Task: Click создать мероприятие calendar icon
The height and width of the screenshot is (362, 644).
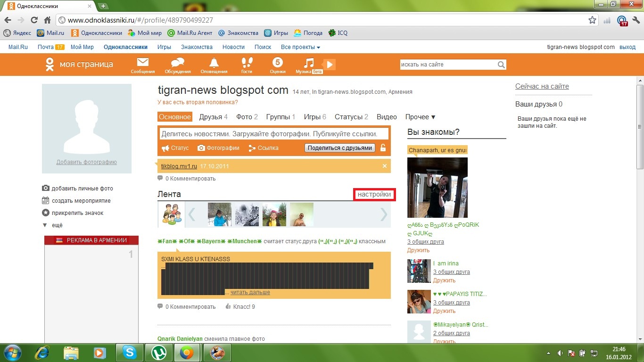Action: pyautogui.click(x=46, y=200)
